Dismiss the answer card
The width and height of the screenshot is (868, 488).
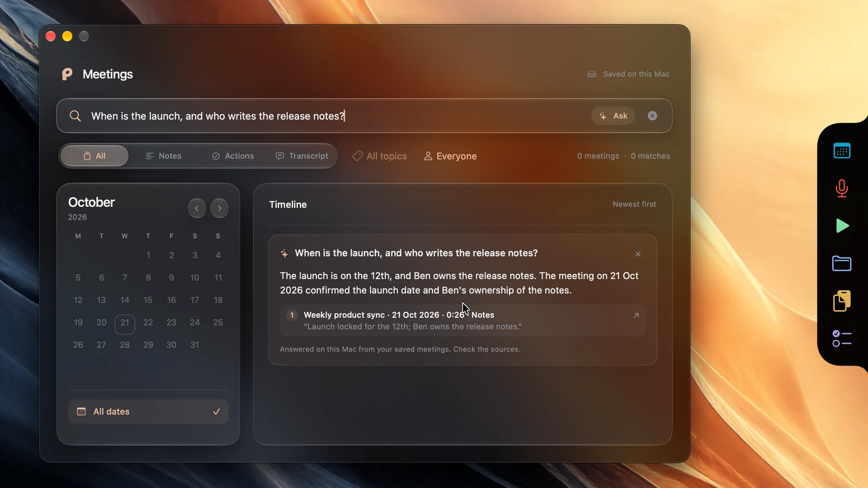(x=638, y=254)
